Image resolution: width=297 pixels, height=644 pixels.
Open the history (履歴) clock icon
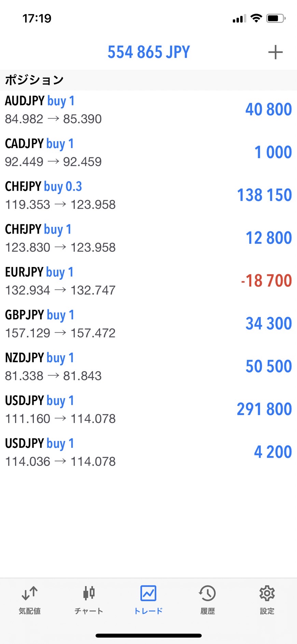click(x=208, y=593)
